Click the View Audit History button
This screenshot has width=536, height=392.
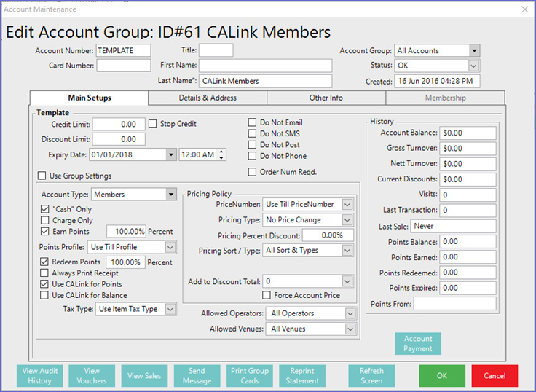coord(40,375)
